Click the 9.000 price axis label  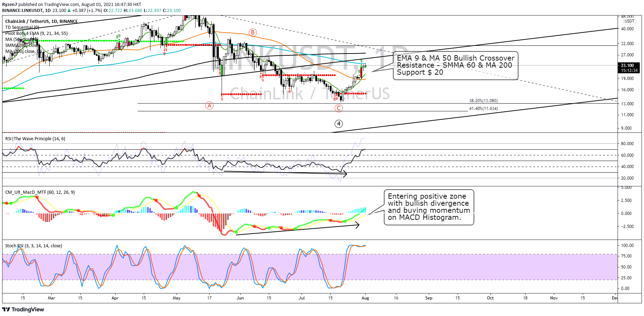point(626,128)
